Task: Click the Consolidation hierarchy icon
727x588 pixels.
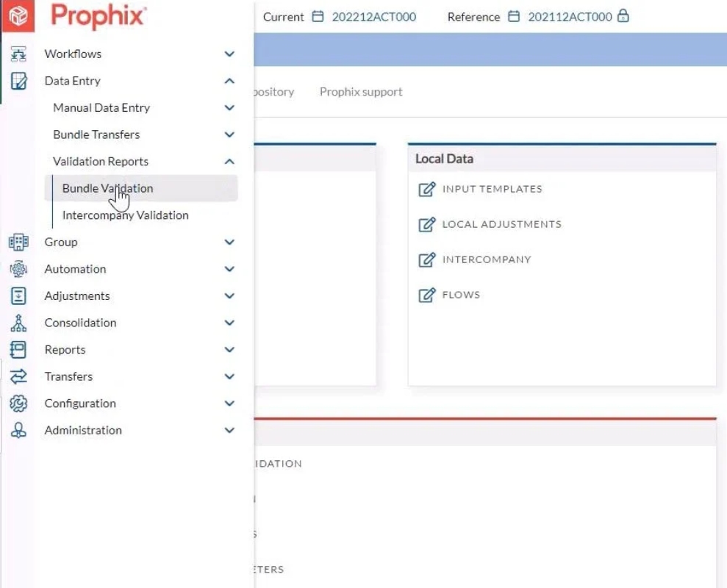Action: click(x=18, y=323)
